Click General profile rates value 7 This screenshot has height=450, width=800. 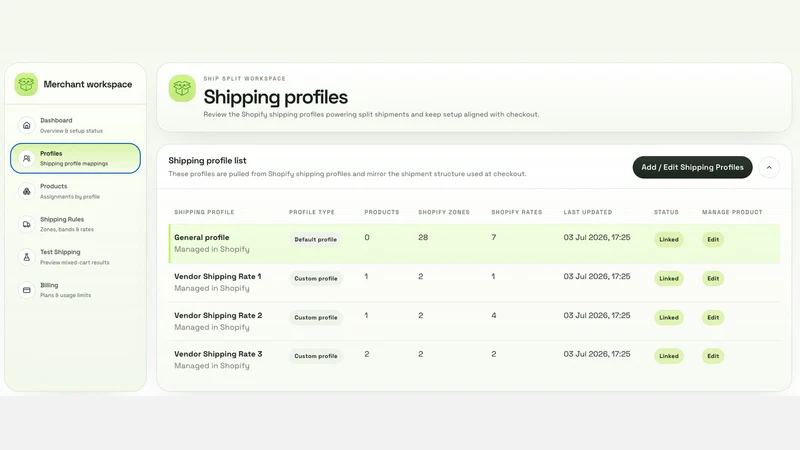[493, 237]
